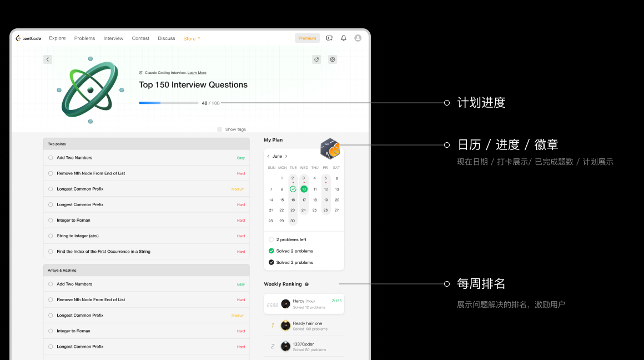Open the notifications bell
This screenshot has width=644, height=360.
[x=344, y=38]
